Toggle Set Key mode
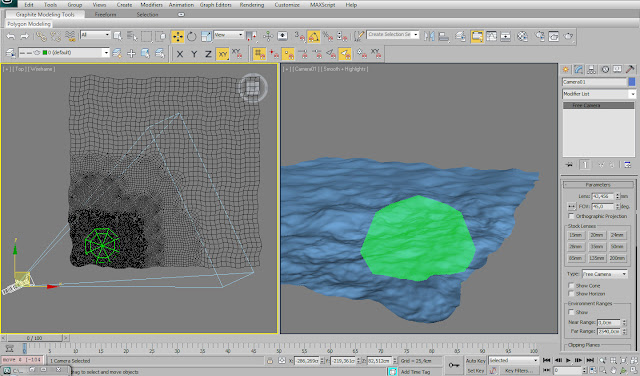The image size is (640, 376). 476,371
